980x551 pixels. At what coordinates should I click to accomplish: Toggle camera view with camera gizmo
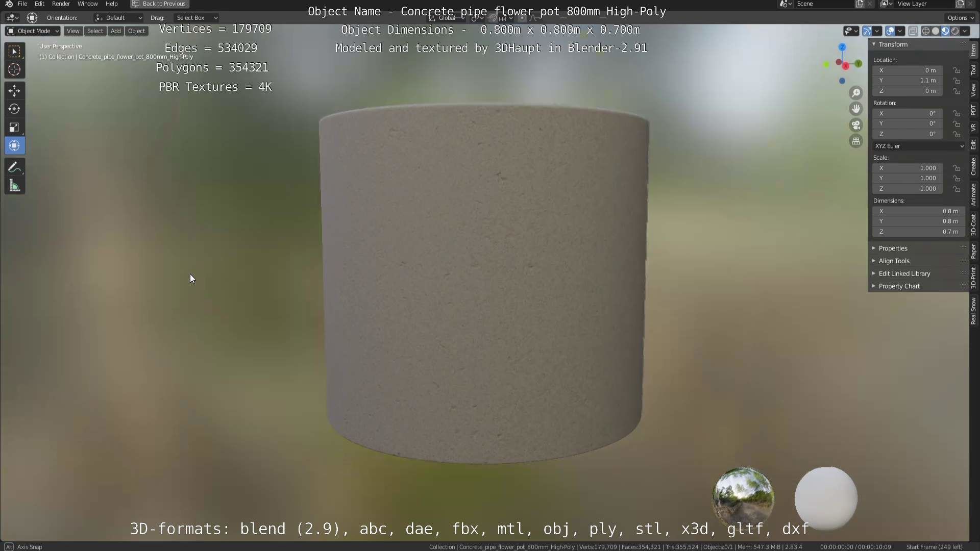point(856,125)
